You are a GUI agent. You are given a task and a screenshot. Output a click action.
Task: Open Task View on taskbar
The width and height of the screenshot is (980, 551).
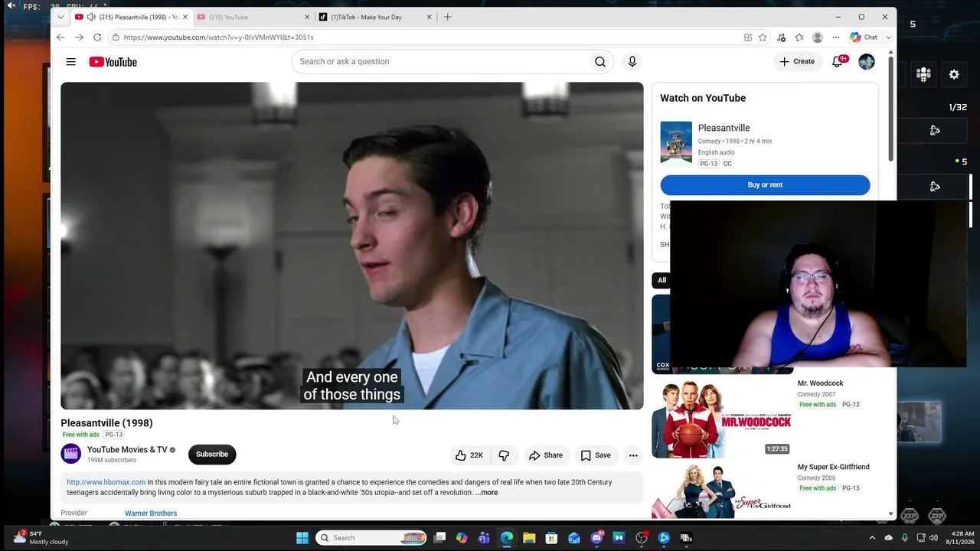tap(439, 538)
